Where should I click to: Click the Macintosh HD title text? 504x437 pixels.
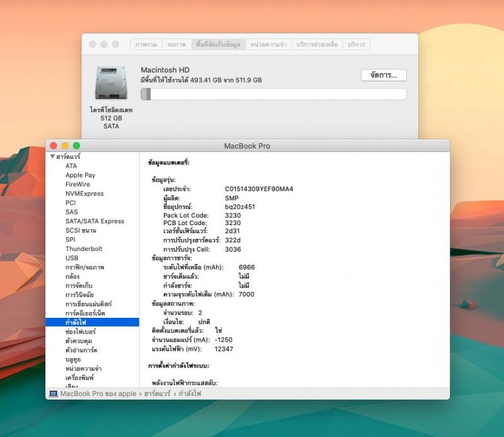click(165, 70)
